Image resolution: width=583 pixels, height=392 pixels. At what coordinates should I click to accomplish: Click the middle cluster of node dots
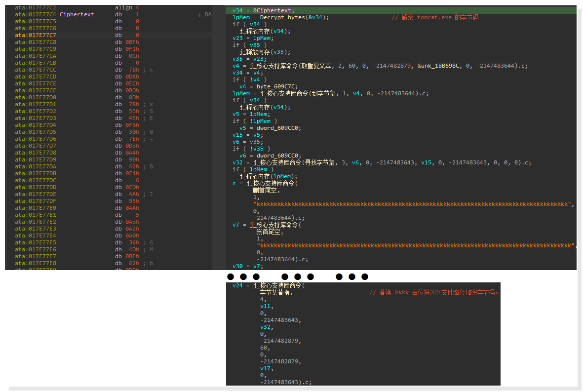298,276
